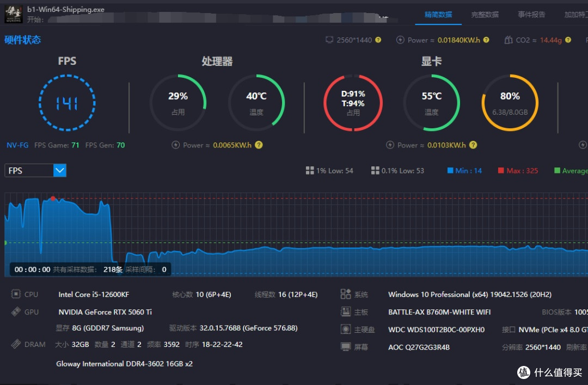Screen dimensions: 588x385
Task: Switch to the 精简数据 tab
Action: click(x=438, y=15)
